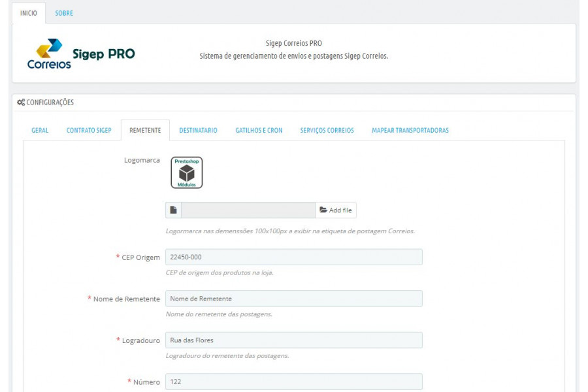Open the GERAL configuration tab
588x392 pixels.
point(40,130)
